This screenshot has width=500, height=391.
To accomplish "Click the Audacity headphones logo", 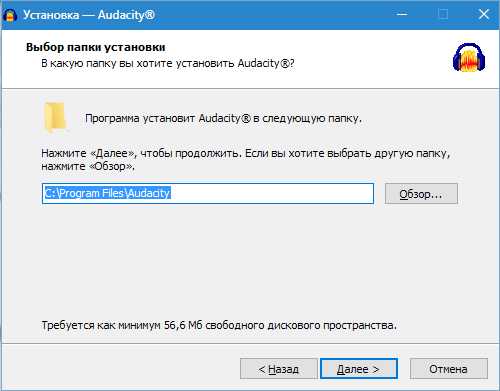I will coord(469,57).
